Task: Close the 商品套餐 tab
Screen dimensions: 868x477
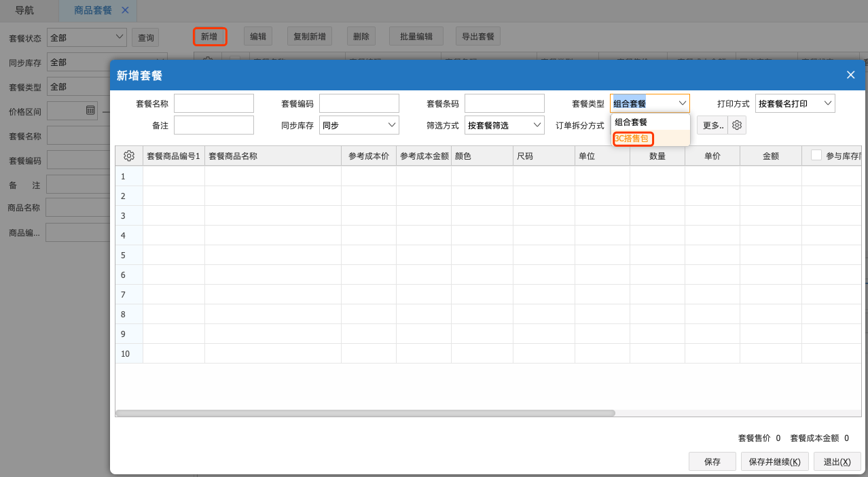Action: pyautogui.click(x=124, y=10)
